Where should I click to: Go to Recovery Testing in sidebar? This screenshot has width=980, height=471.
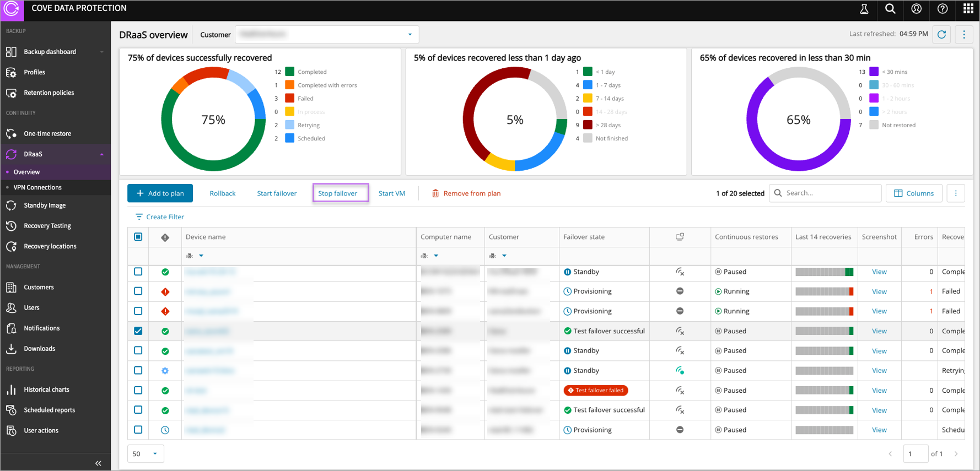pos(47,226)
